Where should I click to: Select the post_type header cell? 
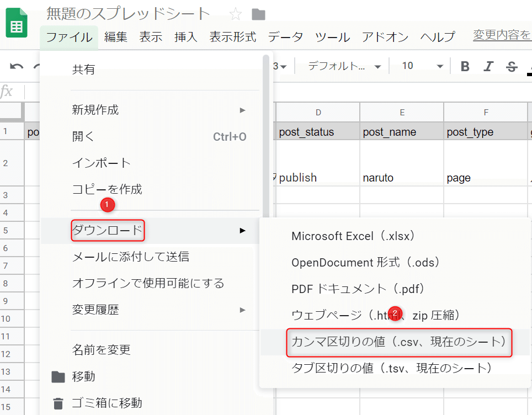pos(486,132)
